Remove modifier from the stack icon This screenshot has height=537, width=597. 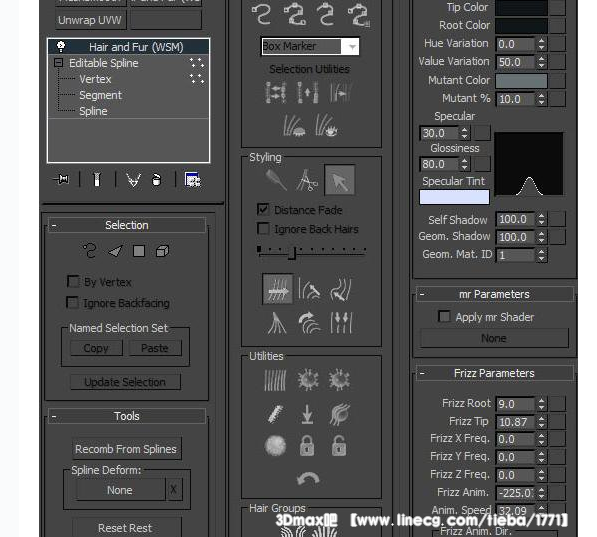tap(156, 179)
